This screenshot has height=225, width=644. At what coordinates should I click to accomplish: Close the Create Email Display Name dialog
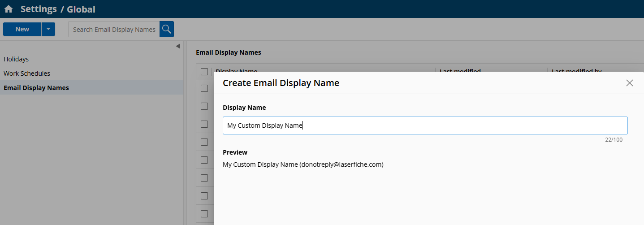[629, 83]
